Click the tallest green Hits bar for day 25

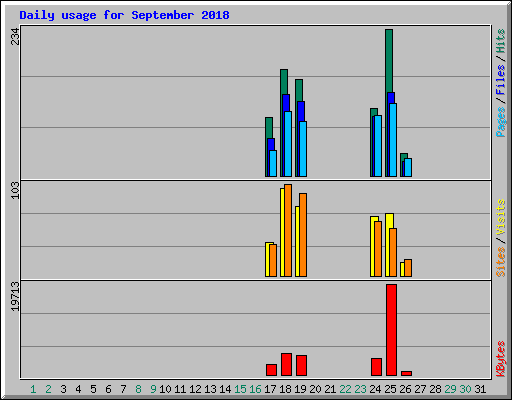click(x=389, y=60)
